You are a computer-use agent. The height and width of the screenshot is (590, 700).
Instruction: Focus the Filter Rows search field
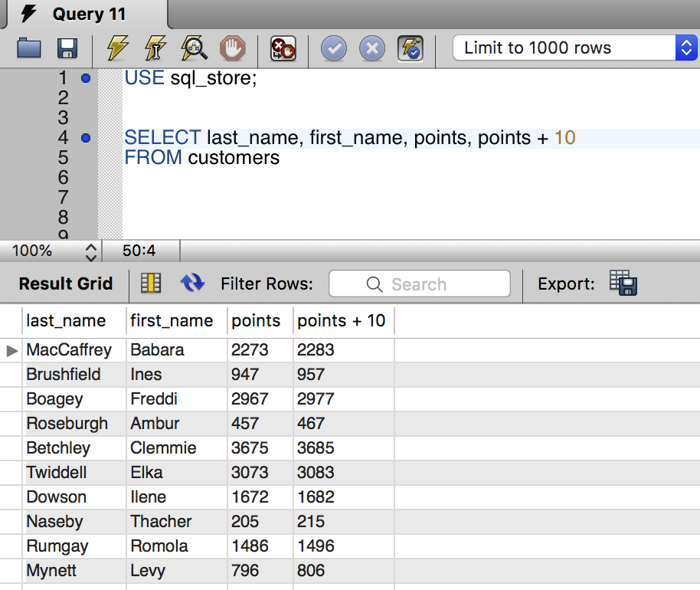(x=420, y=284)
